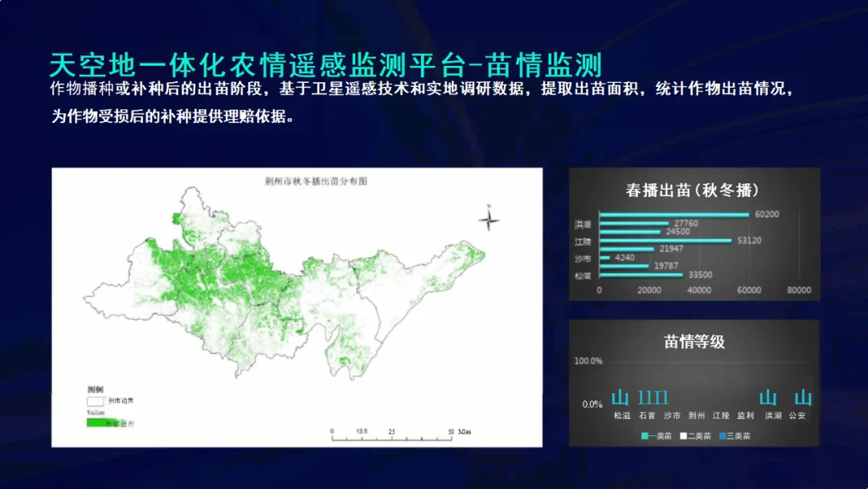Screen dimensions: 868x489
Task: Click the 州市边界 legend text
Action: [x=121, y=401]
